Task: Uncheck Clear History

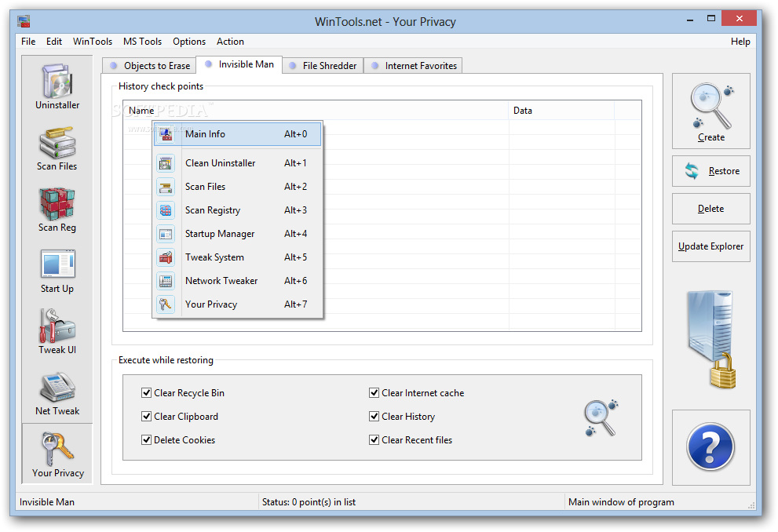Action: pos(374,417)
